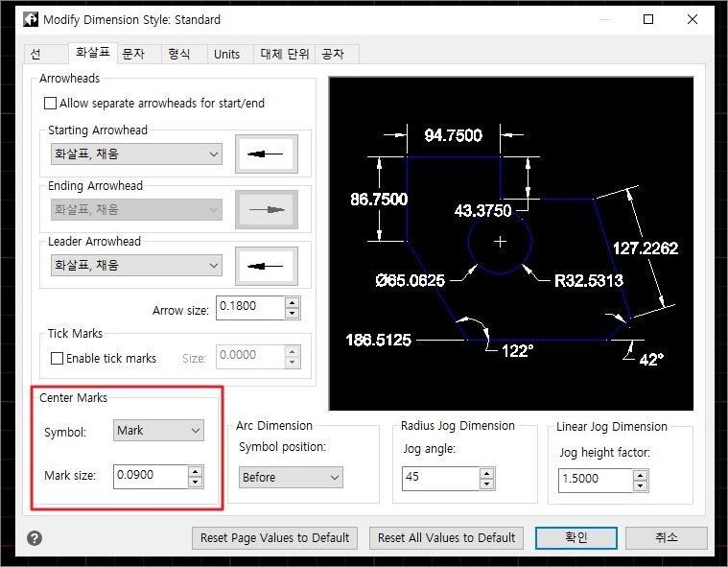Increase Jog angle with up stepper

pyautogui.click(x=486, y=474)
